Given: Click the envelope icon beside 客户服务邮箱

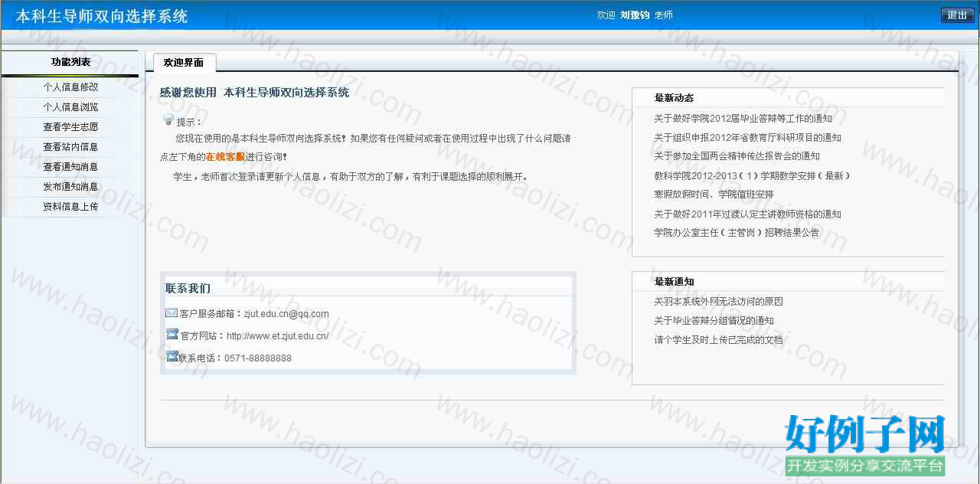Looking at the screenshot, I should (171, 312).
